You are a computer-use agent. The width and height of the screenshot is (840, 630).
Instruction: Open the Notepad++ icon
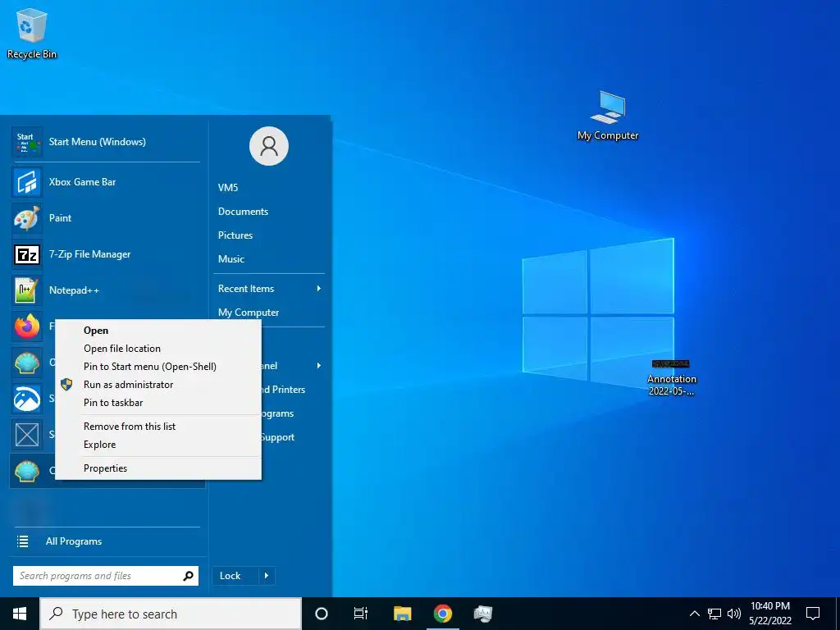tap(26, 290)
